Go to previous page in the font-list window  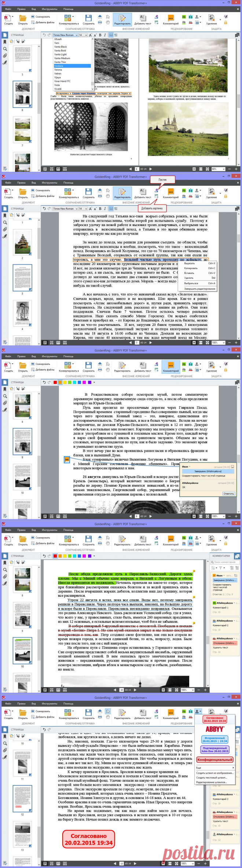click(x=130, y=169)
